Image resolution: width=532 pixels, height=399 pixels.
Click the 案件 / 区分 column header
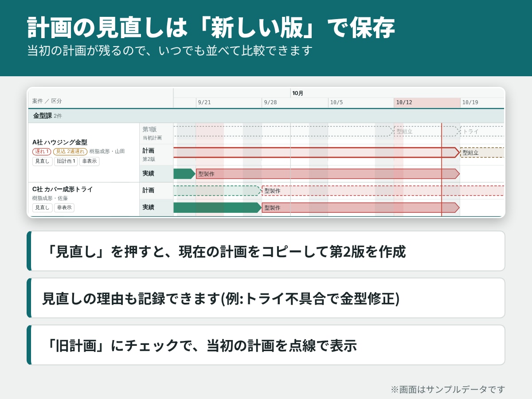[47, 101]
